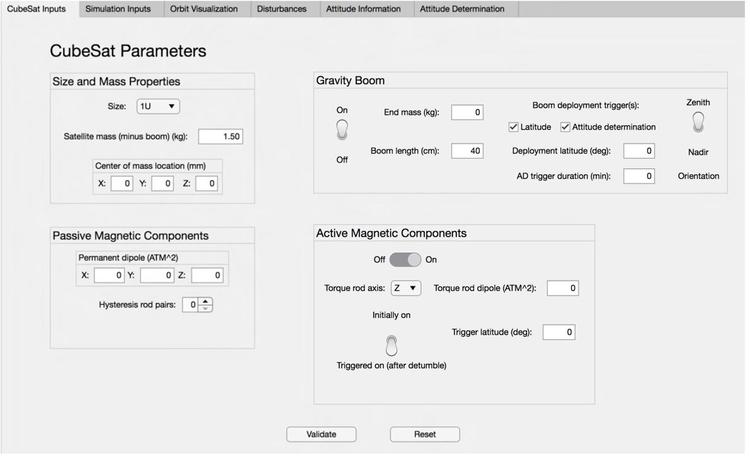Click the AD trigger duration field
750x457 pixels.
(639, 176)
